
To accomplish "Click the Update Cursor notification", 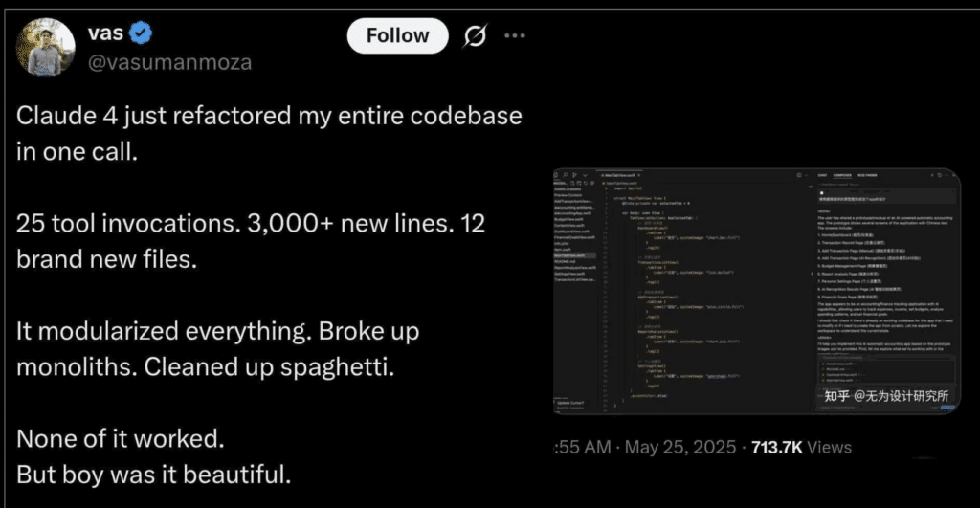I will pyautogui.click(x=570, y=403).
